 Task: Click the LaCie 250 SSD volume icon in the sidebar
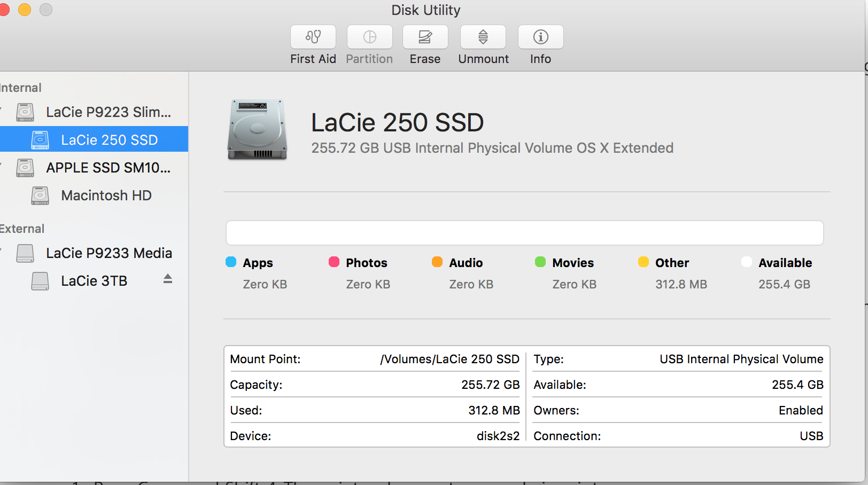pyautogui.click(x=40, y=140)
